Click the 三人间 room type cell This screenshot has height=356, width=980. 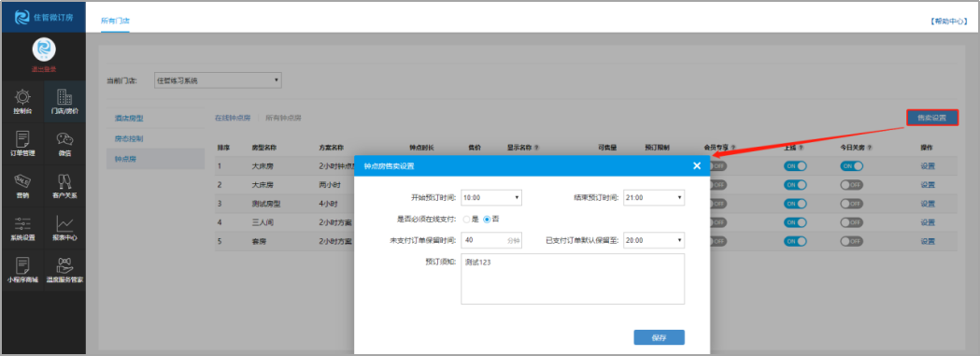pos(263,222)
